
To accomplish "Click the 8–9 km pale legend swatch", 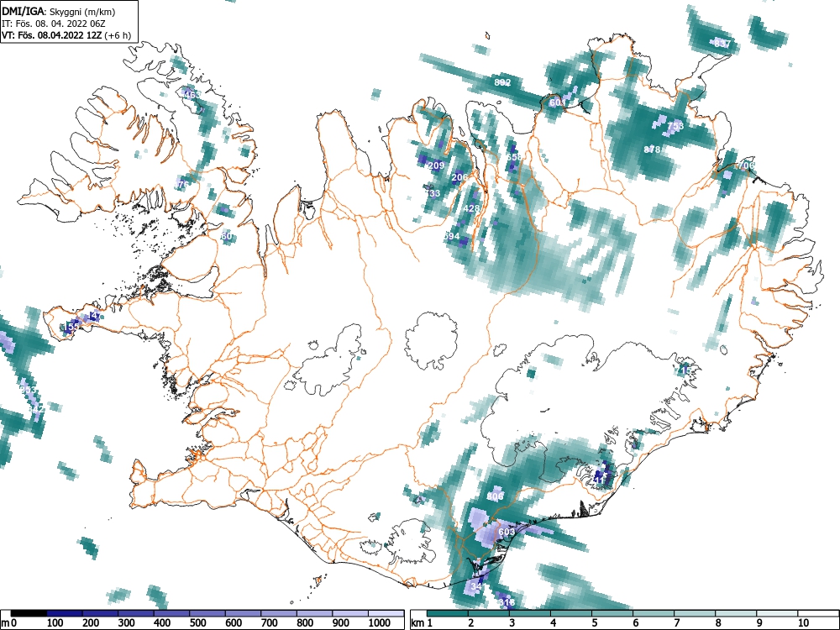I will click(737, 613).
